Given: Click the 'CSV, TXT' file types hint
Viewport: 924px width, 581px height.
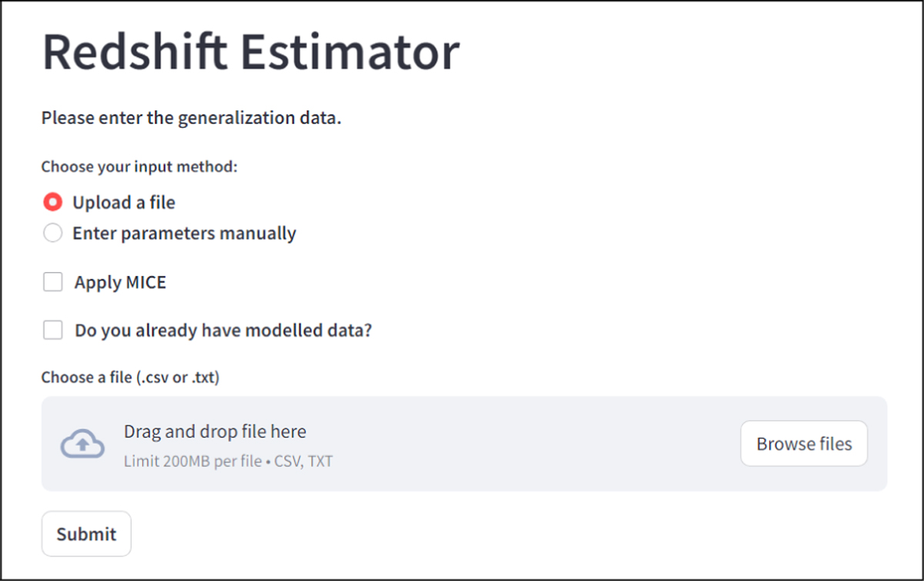Looking at the screenshot, I should [308, 462].
